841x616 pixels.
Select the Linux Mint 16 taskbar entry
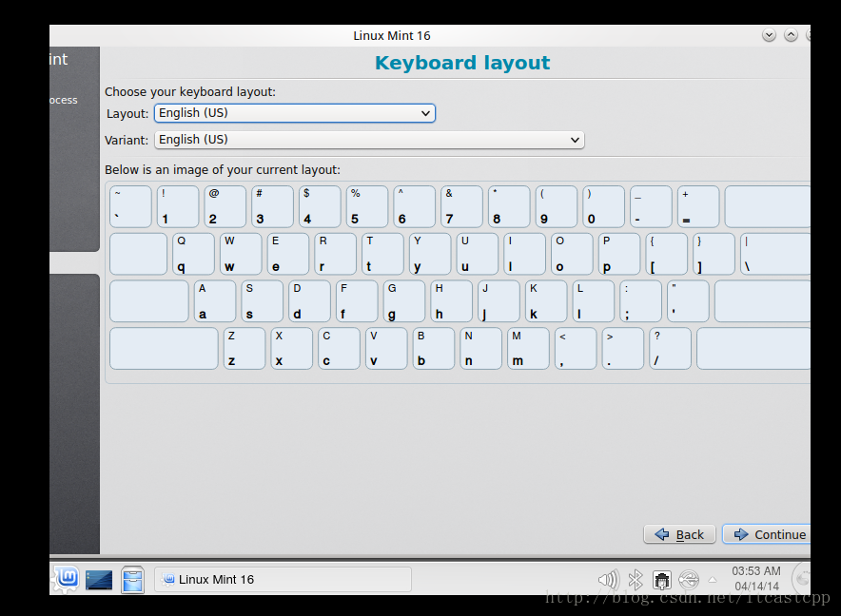pyautogui.click(x=283, y=580)
